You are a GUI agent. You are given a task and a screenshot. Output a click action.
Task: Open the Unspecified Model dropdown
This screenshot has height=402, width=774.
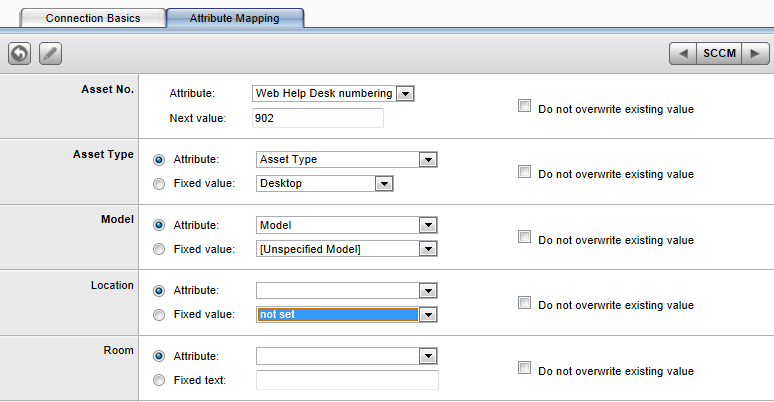pyautogui.click(x=428, y=249)
